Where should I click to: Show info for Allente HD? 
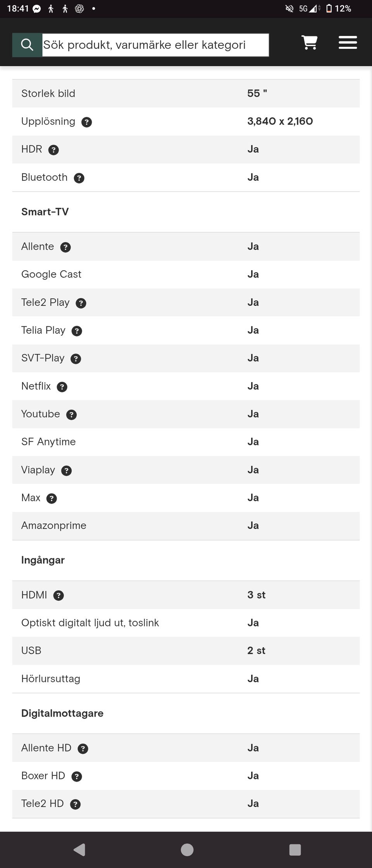click(83, 749)
